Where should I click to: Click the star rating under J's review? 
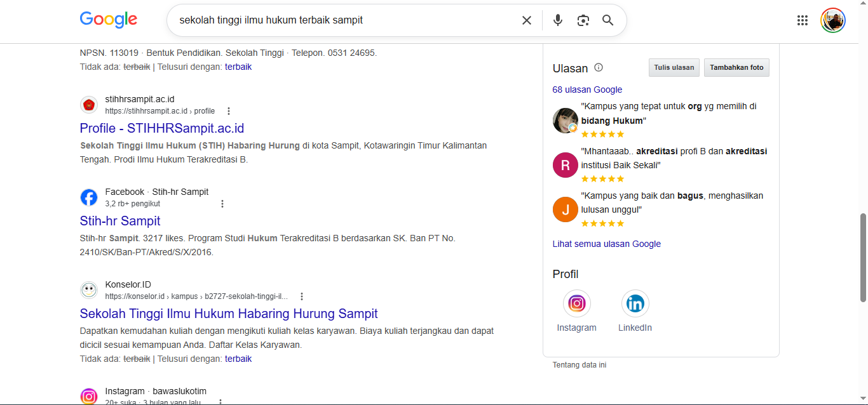603,223
